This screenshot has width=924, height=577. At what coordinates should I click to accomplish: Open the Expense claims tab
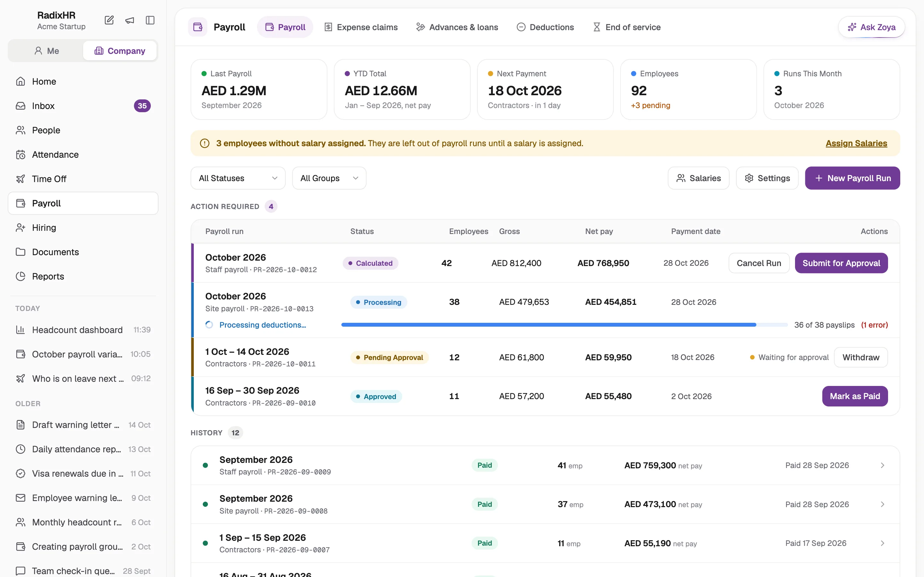(361, 27)
